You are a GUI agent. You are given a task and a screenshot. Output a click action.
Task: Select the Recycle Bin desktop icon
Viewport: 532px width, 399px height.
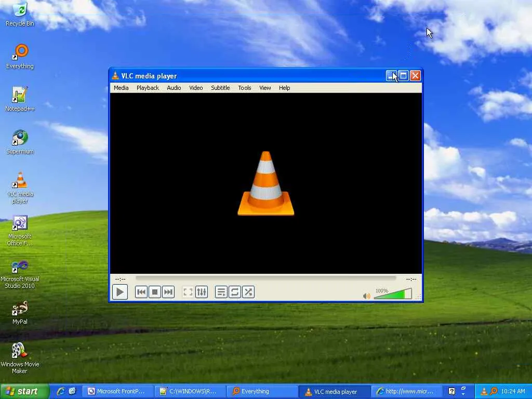coord(20,14)
